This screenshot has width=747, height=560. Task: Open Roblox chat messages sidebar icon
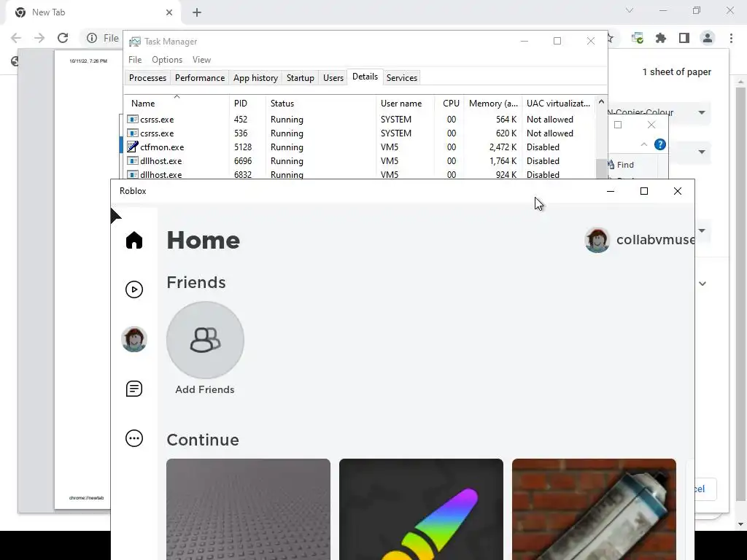coord(134,389)
